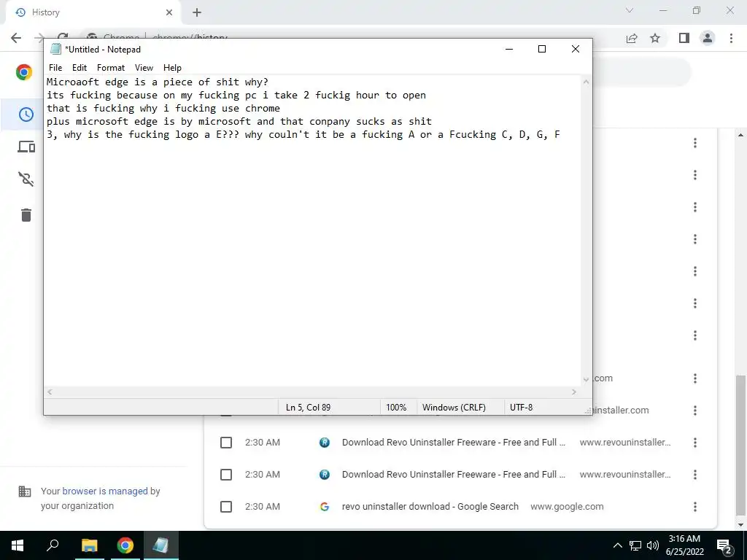Click Notepad horizontal scrollbar left arrow

click(x=50, y=392)
